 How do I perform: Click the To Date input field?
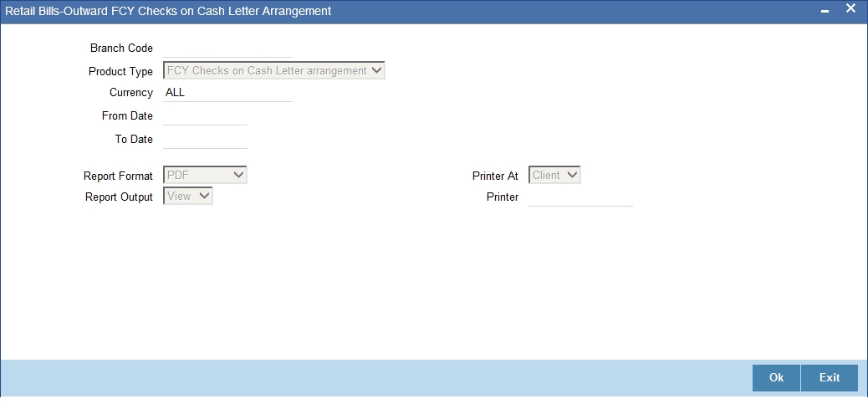point(206,139)
